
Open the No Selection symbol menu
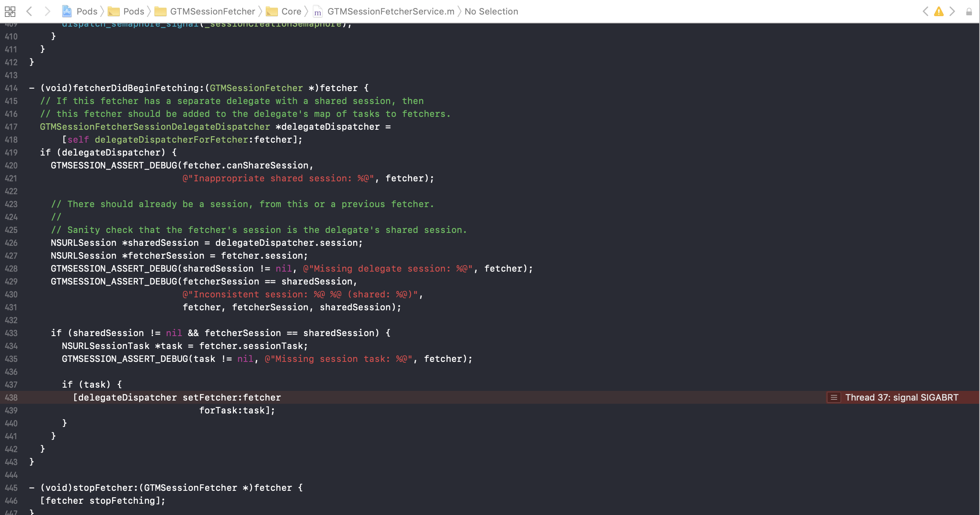point(491,11)
